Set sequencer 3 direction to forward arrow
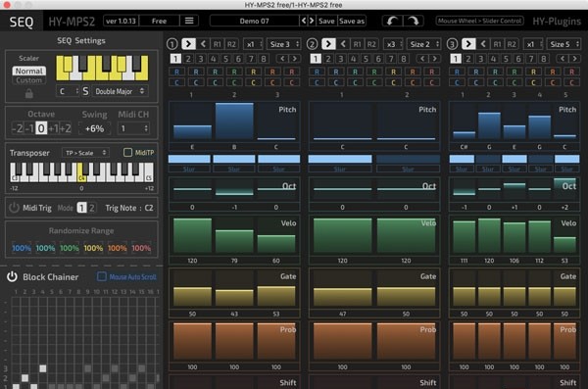 (x=468, y=44)
